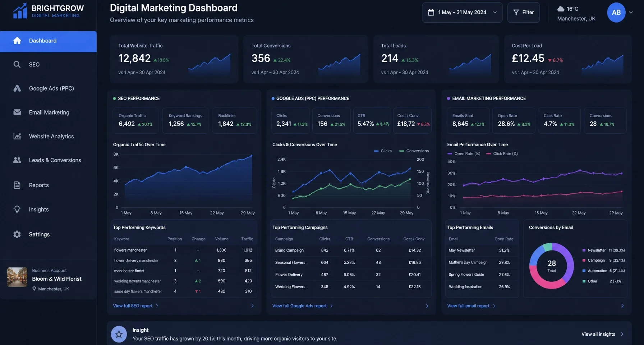Select the Dashboard menu item

[48, 41]
